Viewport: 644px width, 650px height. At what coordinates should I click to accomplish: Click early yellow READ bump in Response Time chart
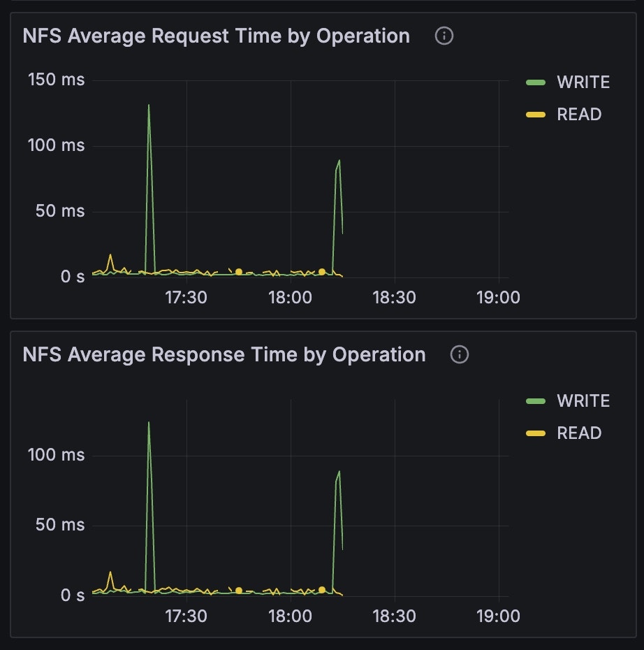[x=110, y=573]
